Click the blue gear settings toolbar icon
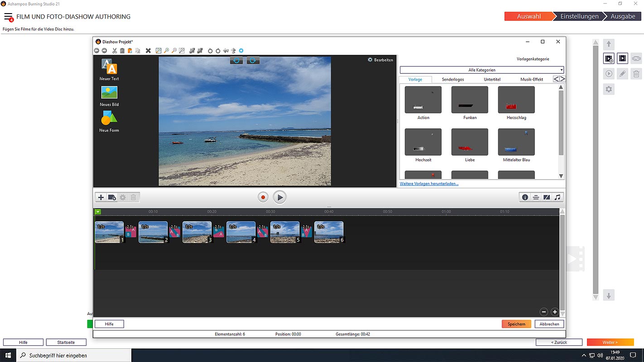The height and width of the screenshot is (362, 644). [x=241, y=51]
